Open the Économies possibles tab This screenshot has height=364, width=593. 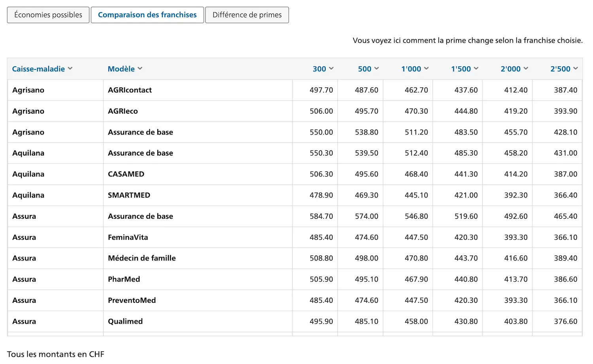48,15
